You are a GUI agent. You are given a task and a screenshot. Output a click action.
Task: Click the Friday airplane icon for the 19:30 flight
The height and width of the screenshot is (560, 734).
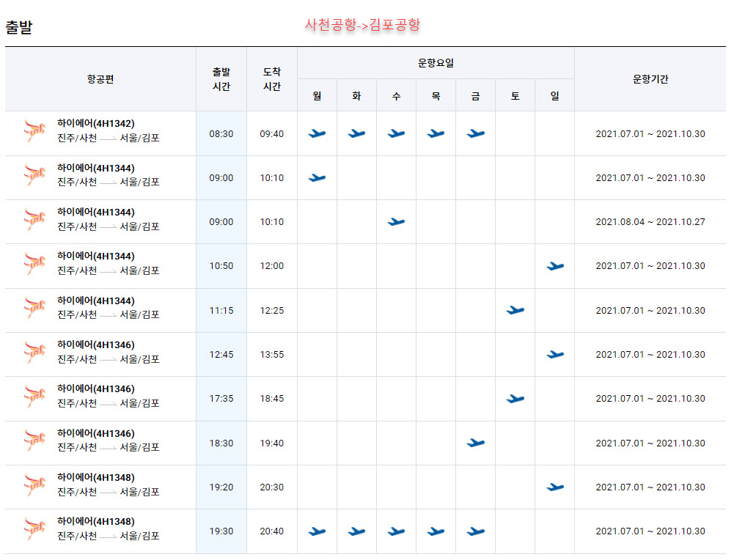coord(476,531)
